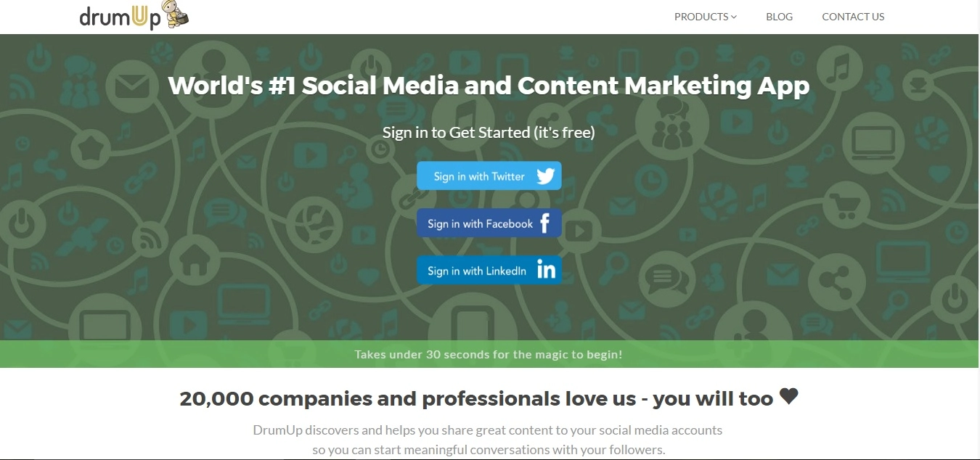Image resolution: width=980 pixels, height=460 pixels.
Task: Click the black heart icon after the heading
Action: click(x=788, y=396)
